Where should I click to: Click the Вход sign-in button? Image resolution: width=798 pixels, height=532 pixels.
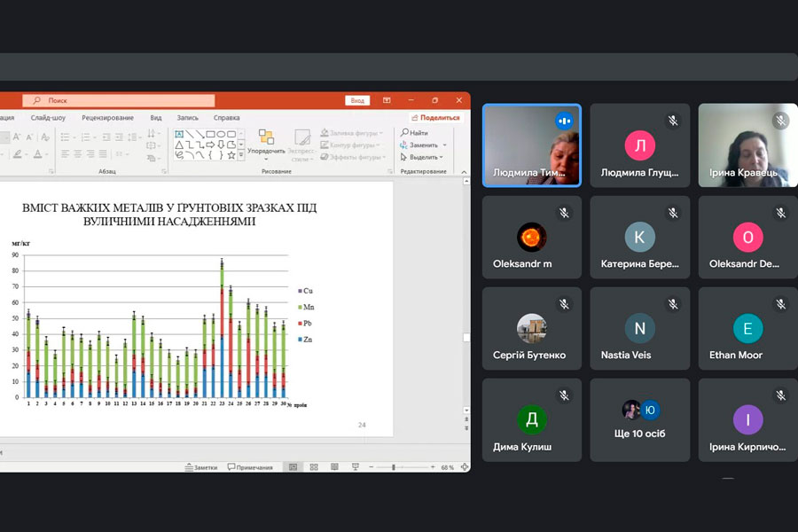pyautogui.click(x=357, y=100)
